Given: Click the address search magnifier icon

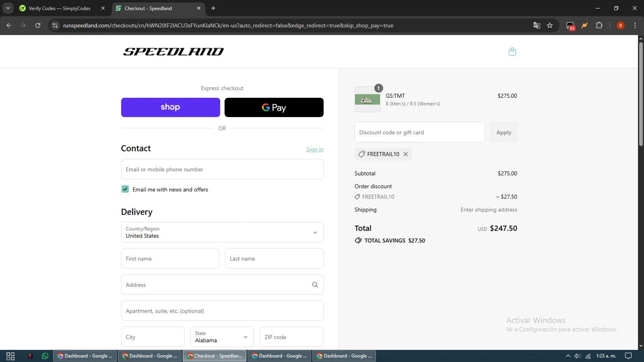Looking at the screenshot, I should pos(315,285).
